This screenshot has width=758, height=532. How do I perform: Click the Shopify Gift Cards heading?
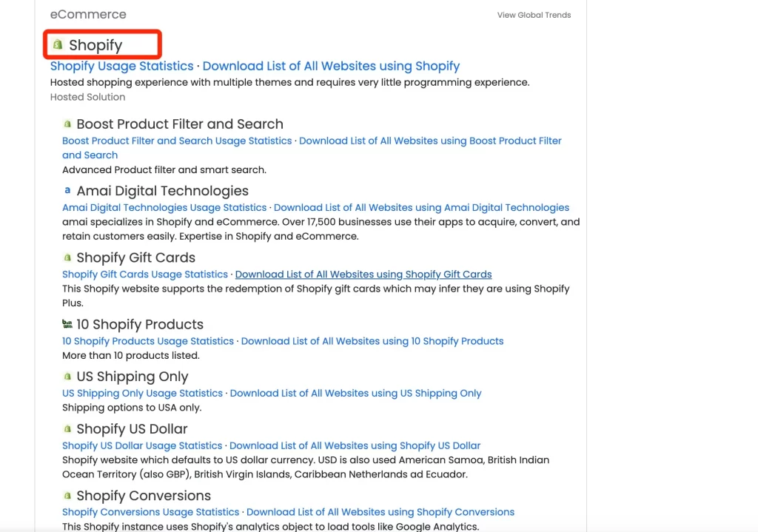(136, 257)
